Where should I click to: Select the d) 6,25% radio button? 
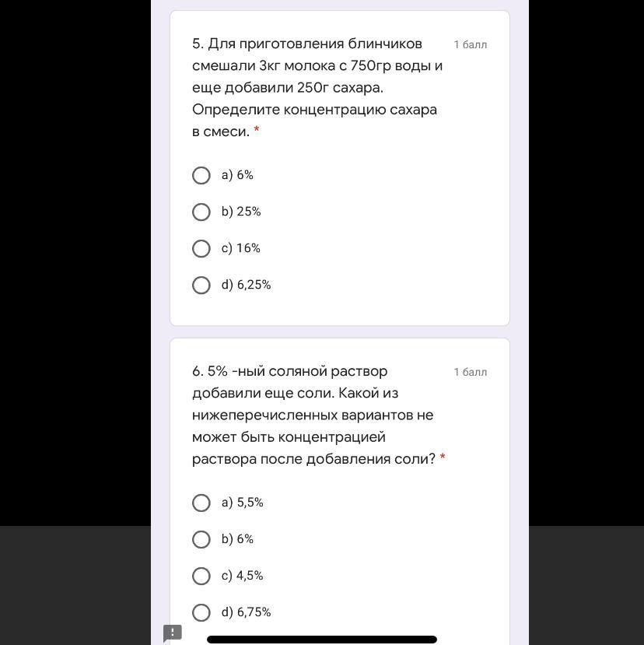tap(201, 286)
